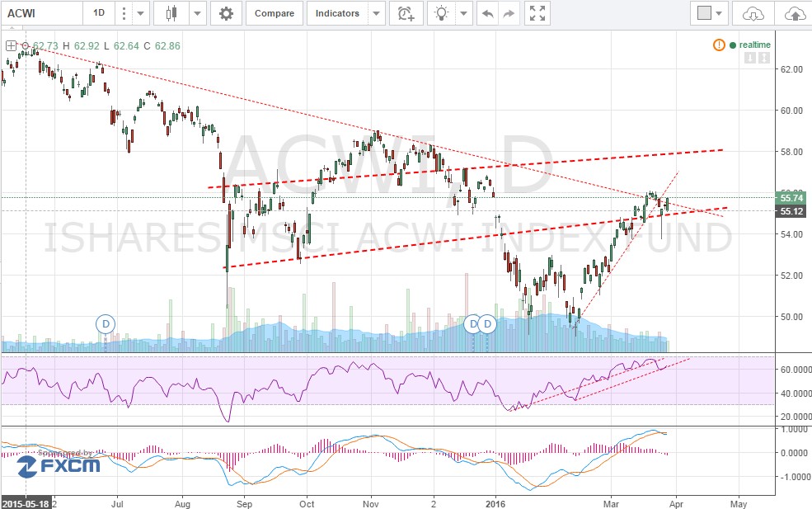Click the dark 55.12 price label

click(x=791, y=211)
